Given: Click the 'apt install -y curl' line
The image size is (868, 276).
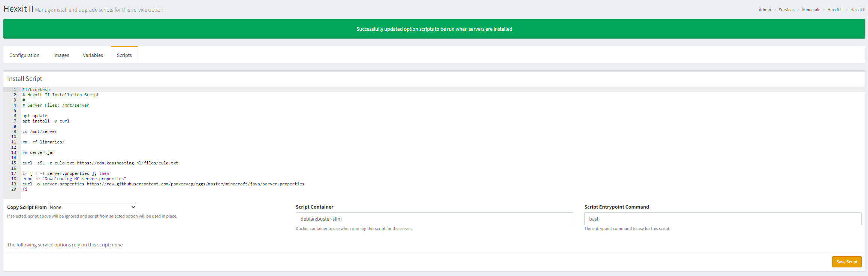Looking at the screenshot, I should coord(46,121).
